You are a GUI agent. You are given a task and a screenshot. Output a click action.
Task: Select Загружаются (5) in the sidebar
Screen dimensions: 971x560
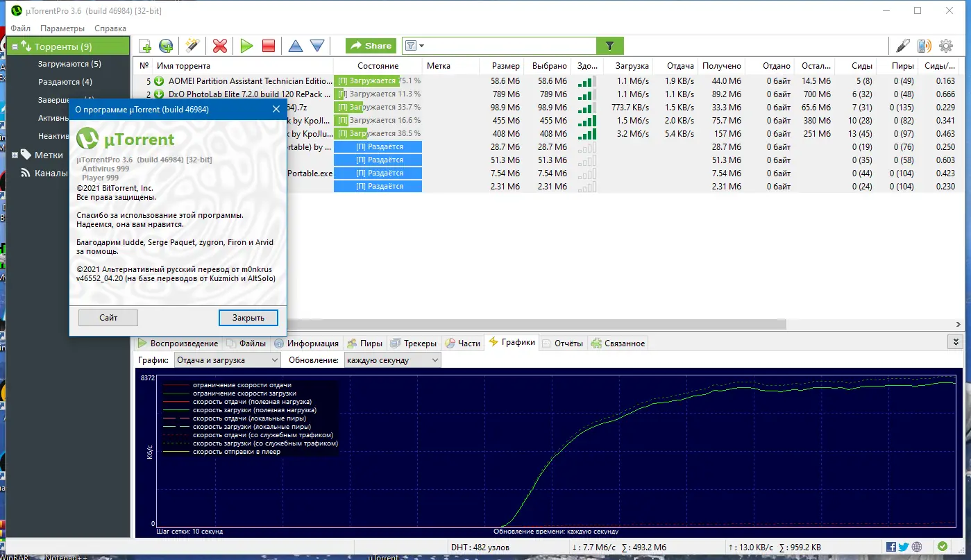tap(69, 64)
